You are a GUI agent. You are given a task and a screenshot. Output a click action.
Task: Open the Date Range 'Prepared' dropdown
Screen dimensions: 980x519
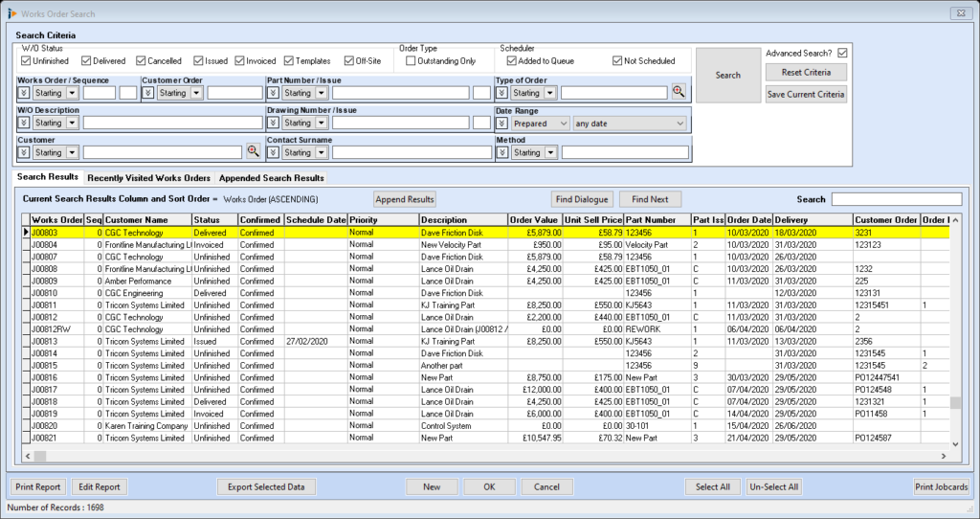[x=542, y=123]
